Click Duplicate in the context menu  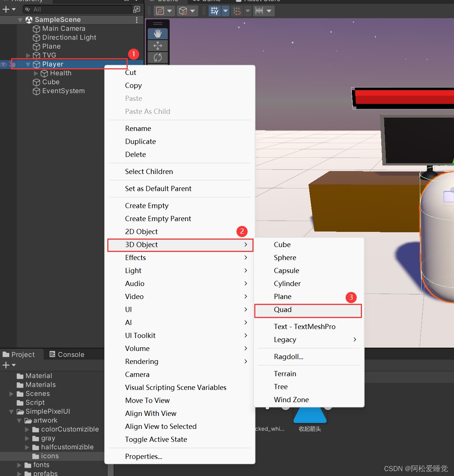point(140,141)
